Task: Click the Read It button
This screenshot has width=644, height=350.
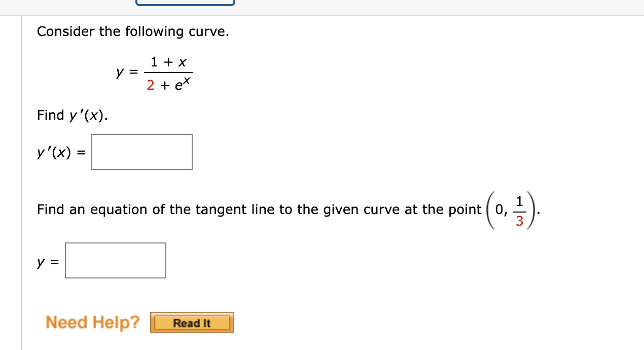Action: [192, 323]
